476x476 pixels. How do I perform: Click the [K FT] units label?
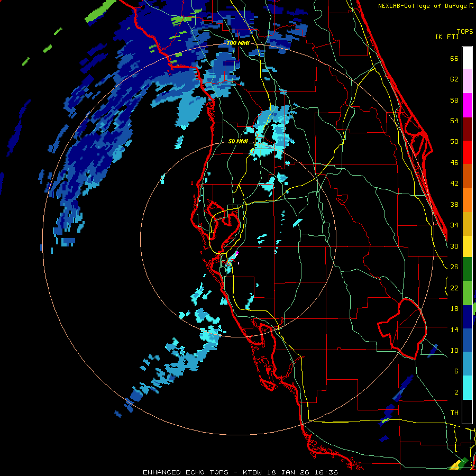[x=447, y=37]
